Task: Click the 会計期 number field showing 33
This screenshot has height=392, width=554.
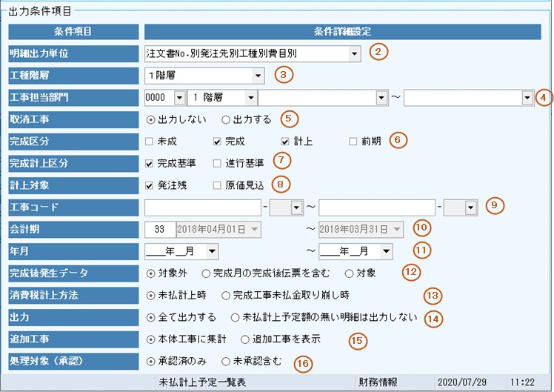Action: click(x=159, y=229)
